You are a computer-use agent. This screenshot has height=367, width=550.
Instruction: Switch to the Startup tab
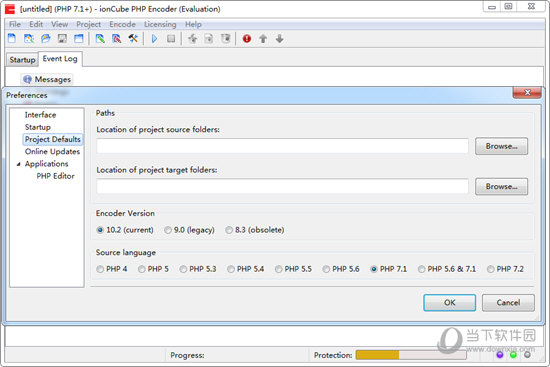coord(22,60)
